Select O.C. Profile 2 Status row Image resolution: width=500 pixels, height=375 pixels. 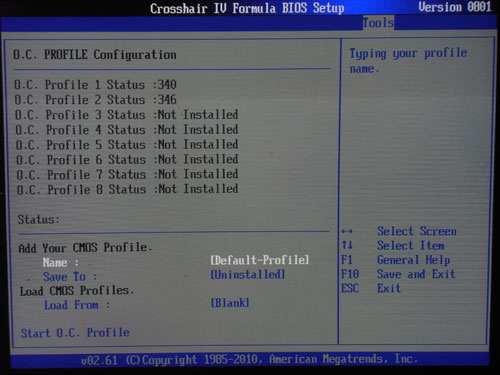(x=95, y=100)
